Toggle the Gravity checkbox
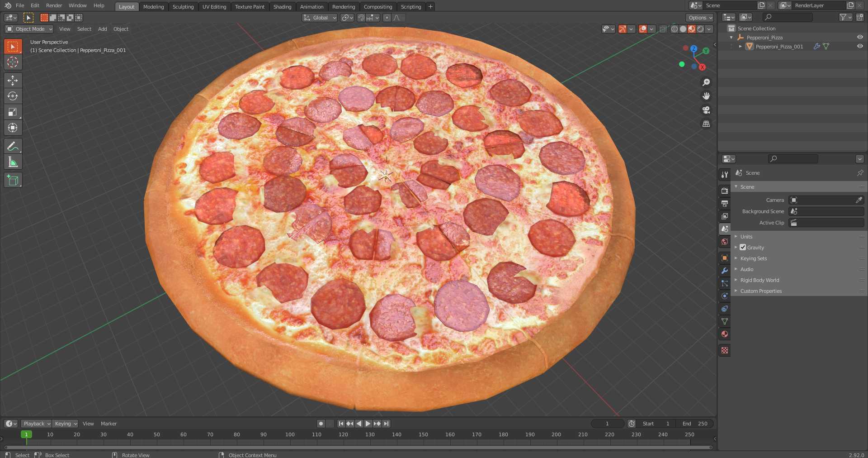 (743, 248)
